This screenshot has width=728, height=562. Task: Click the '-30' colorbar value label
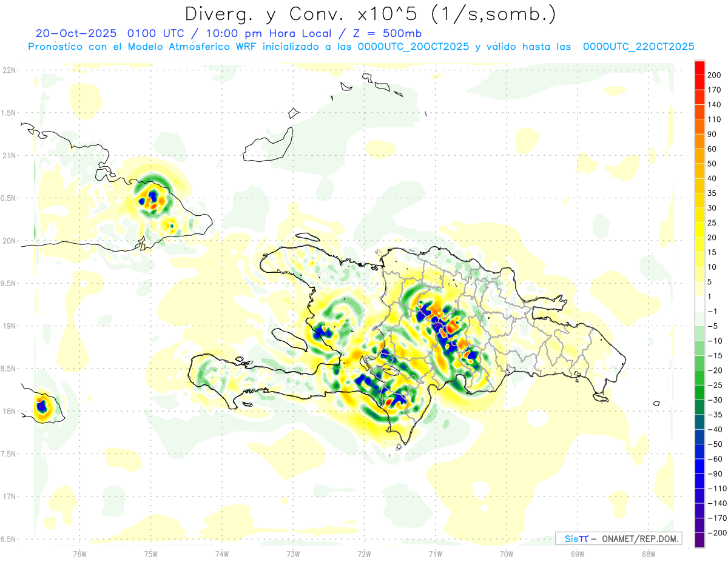click(714, 400)
